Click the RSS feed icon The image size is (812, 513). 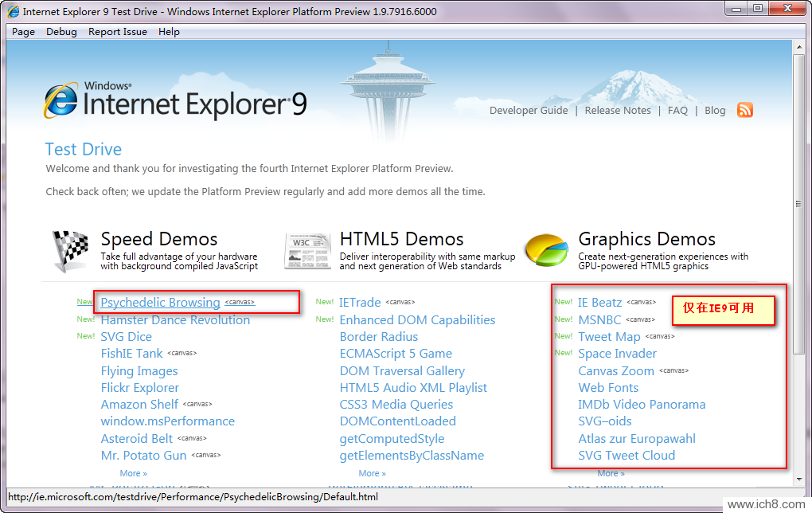[744, 110]
